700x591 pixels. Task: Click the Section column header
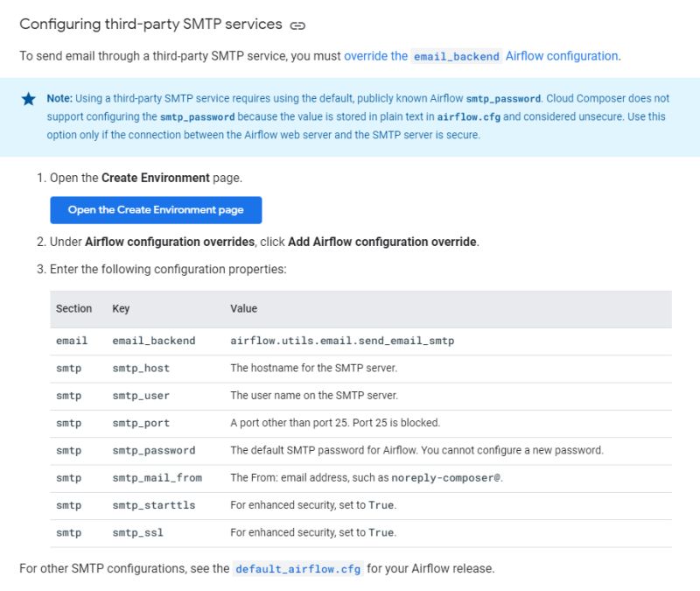(x=73, y=308)
